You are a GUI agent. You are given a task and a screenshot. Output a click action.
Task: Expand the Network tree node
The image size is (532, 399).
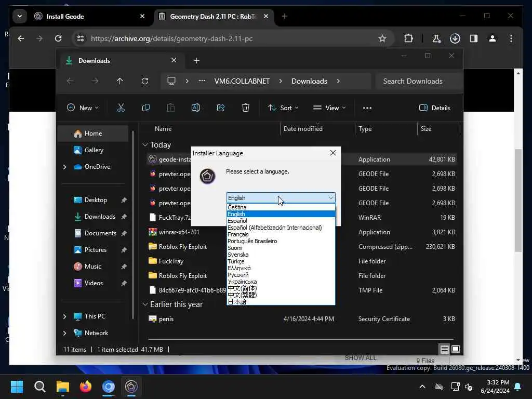pyautogui.click(x=65, y=333)
